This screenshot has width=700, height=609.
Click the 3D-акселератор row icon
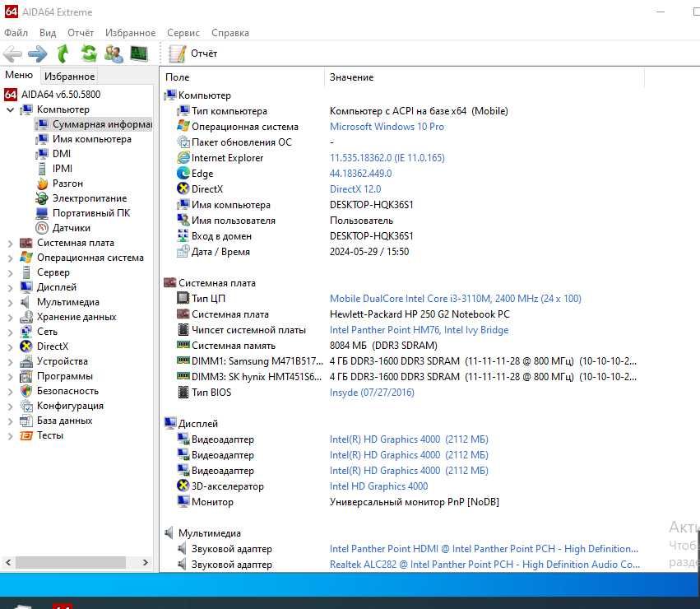tap(183, 486)
